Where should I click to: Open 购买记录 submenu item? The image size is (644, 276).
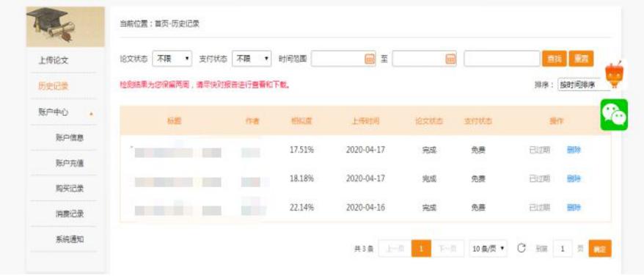[x=70, y=189]
